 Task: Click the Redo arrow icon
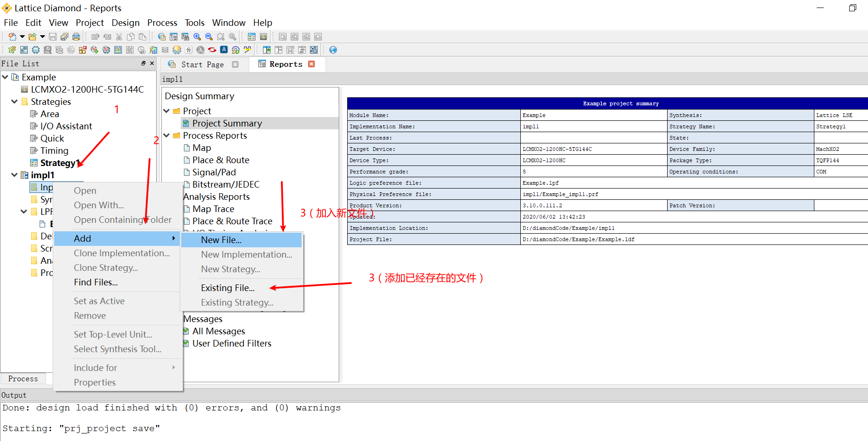tap(107, 37)
